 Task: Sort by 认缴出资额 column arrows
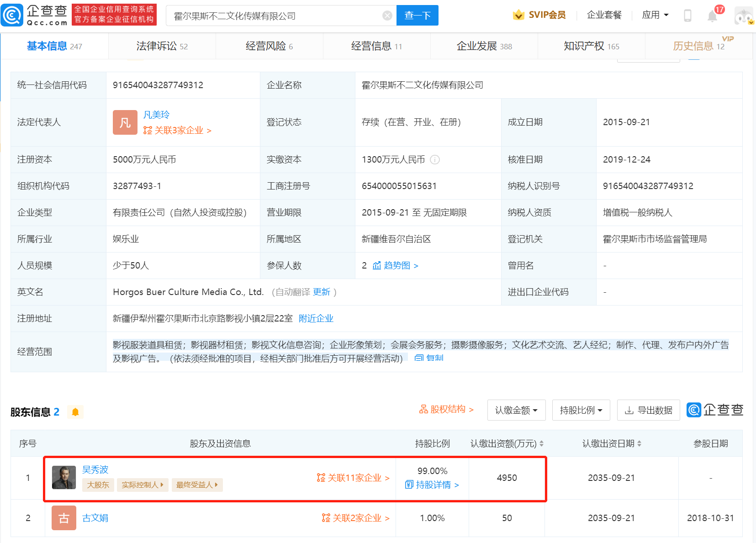[542, 443]
